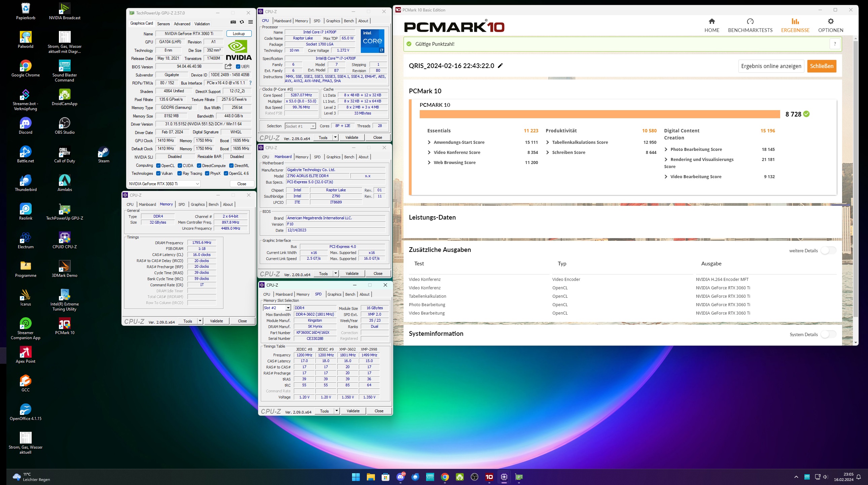Open NVIDIA Broadcast desktop icon
Viewport: 868px width, 485px height.
pos(65,11)
